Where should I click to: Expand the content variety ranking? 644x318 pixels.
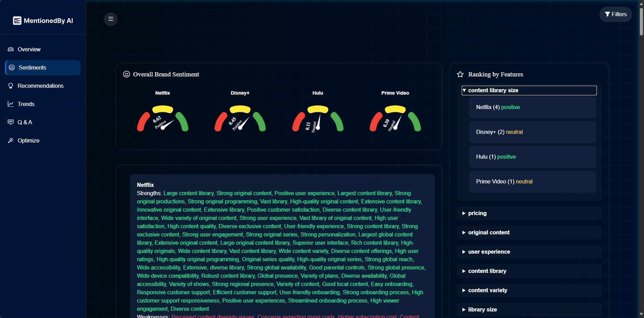[x=529, y=290]
